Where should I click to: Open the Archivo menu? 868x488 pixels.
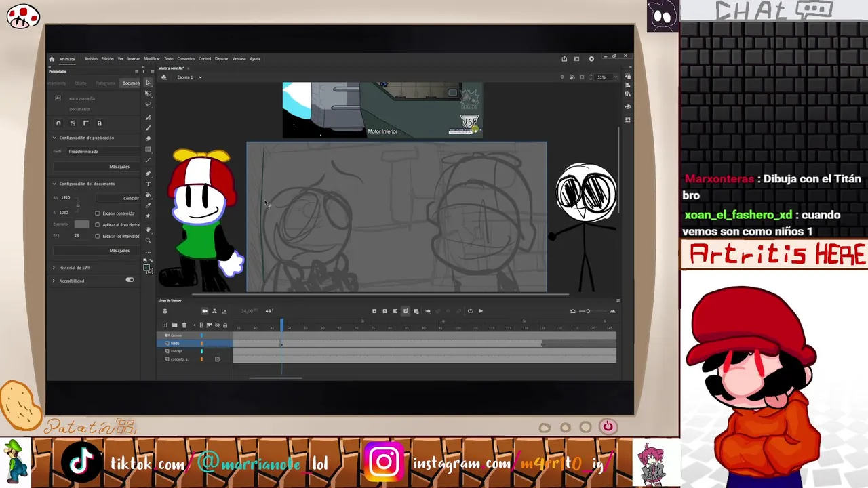click(x=91, y=59)
